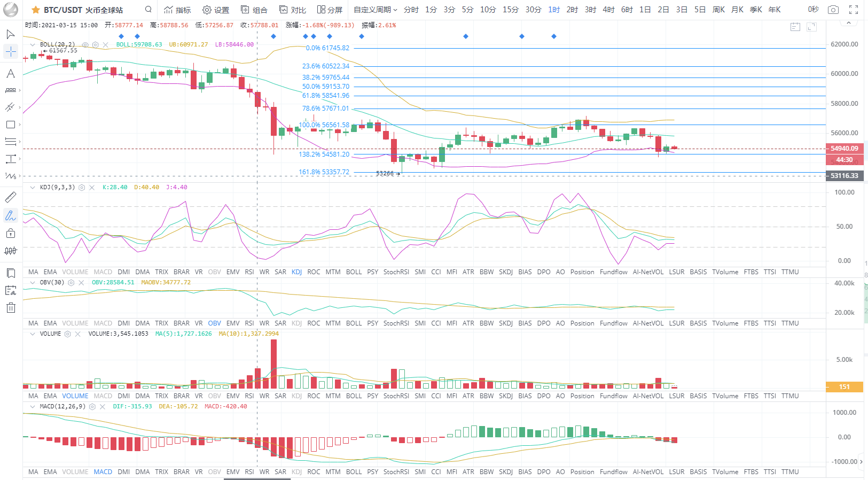Viewport: 868px width, 480px height.
Task: Toggle the drawing lock icon
Action: [x=11, y=233]
